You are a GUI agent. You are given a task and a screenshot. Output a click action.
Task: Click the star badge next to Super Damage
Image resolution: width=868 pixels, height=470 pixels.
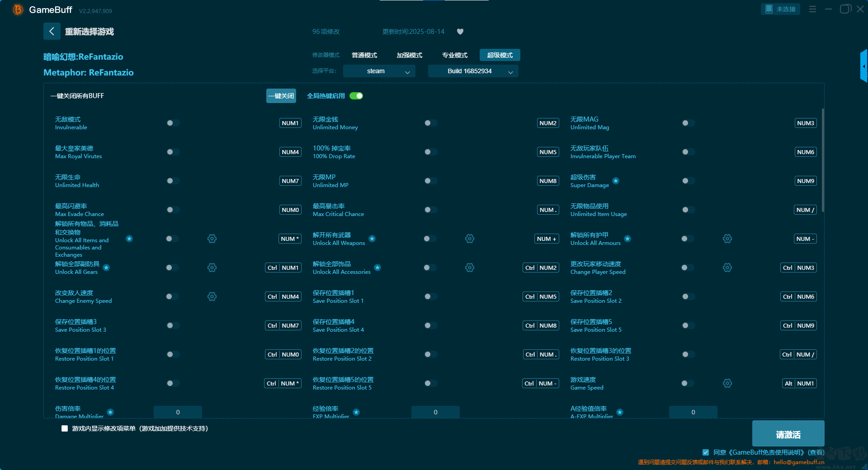click(x=616, y=181)
